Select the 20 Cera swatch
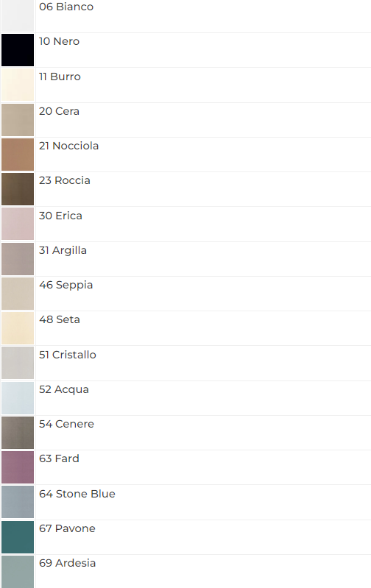371x588 pixels. pyautogui.click(x=18, y=120)
